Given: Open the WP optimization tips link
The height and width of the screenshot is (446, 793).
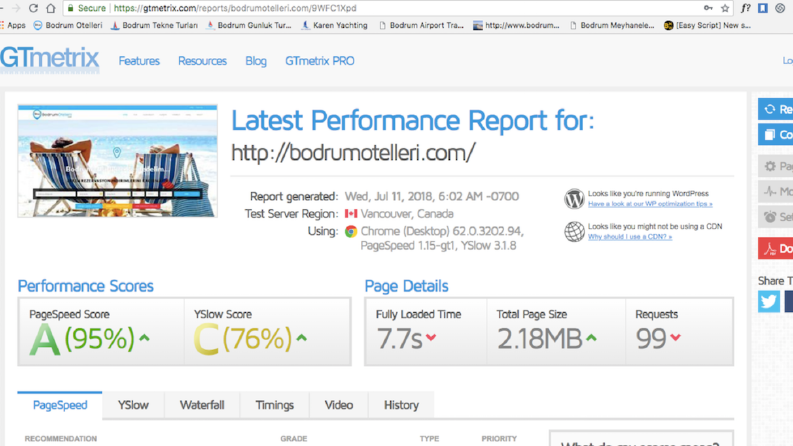Looking at the screenshot, I should click(650, 204).
